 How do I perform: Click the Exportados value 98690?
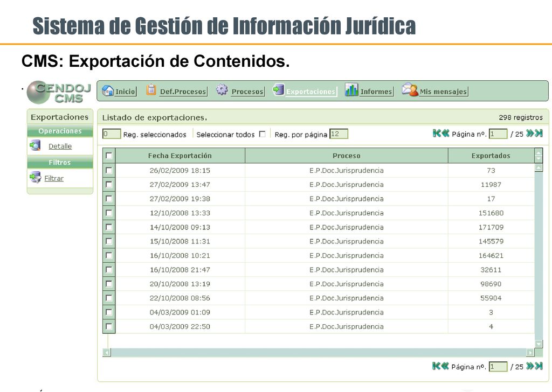[491, 284]
